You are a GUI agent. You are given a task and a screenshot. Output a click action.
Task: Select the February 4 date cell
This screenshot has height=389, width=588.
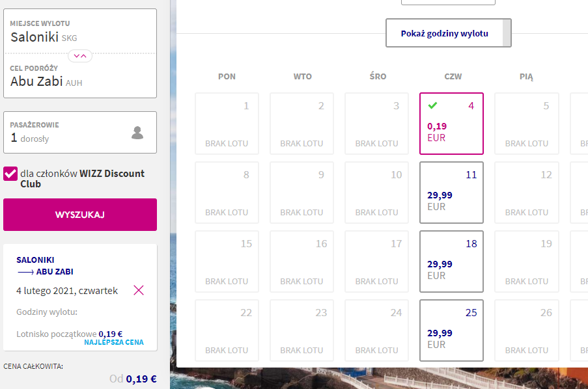coord(451,124)
